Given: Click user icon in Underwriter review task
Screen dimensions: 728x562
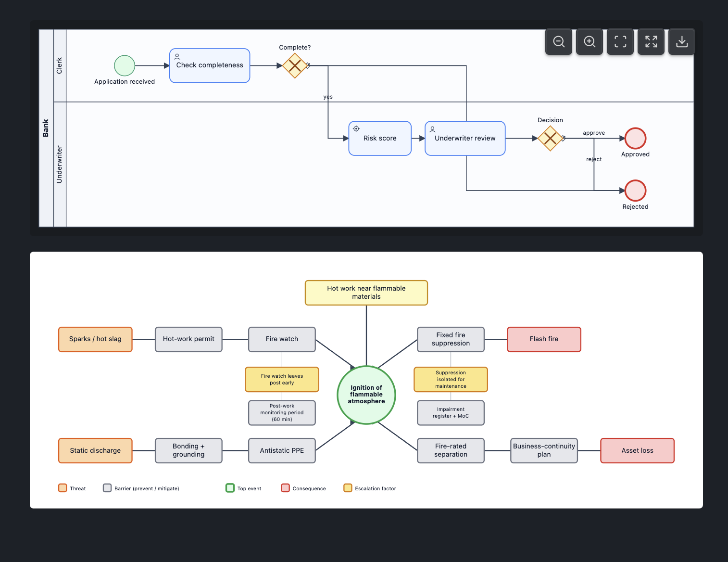Looking at the screenshot, I should coord(432,129).
